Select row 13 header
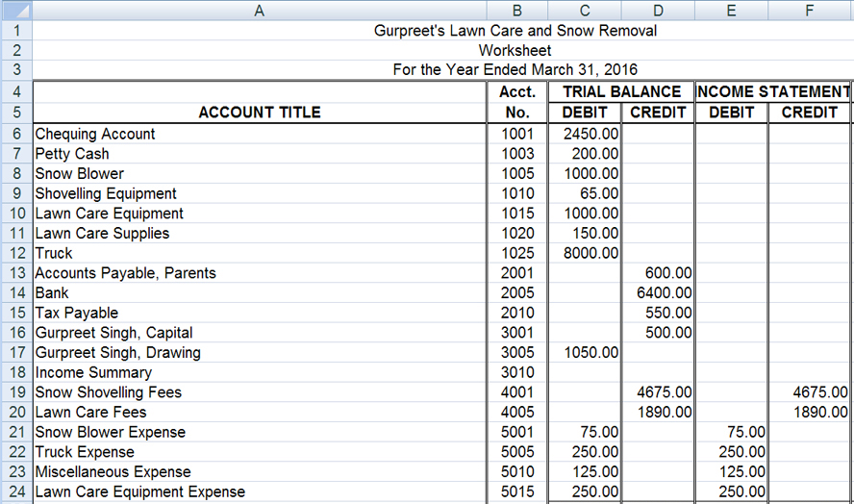The height and width of the screenshot is (504, 854). (x=16, y=273)
